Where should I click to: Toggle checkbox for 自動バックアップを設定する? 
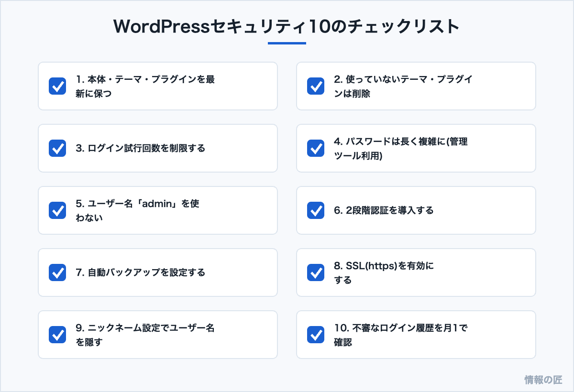[x=57, y=272]
